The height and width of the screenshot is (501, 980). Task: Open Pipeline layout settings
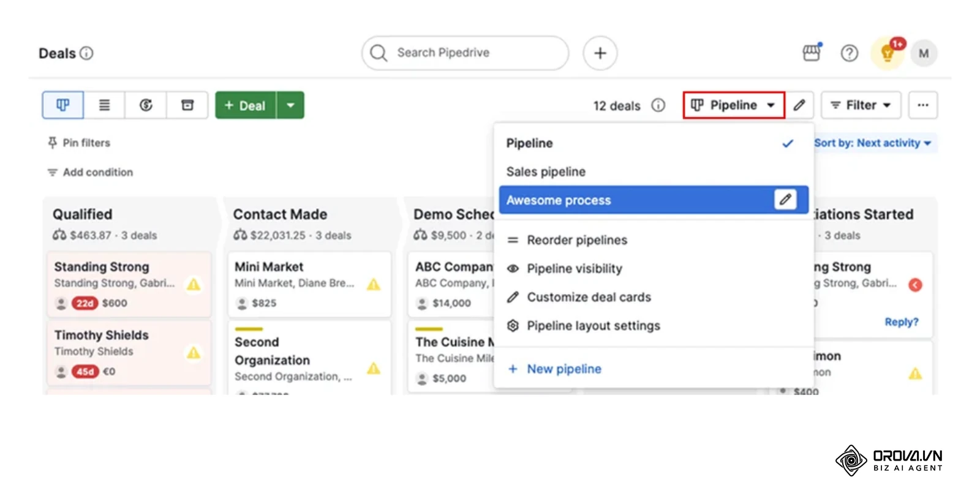pos(654,326)
